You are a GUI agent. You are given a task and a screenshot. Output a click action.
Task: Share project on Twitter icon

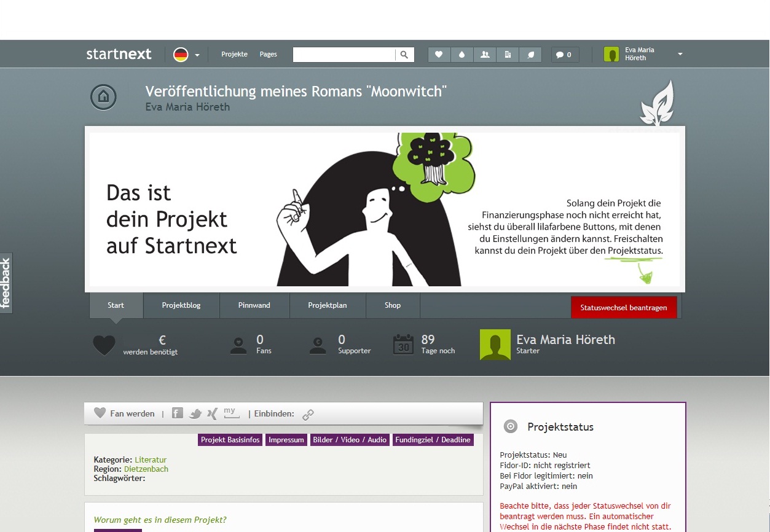click(x=195, y=413)
